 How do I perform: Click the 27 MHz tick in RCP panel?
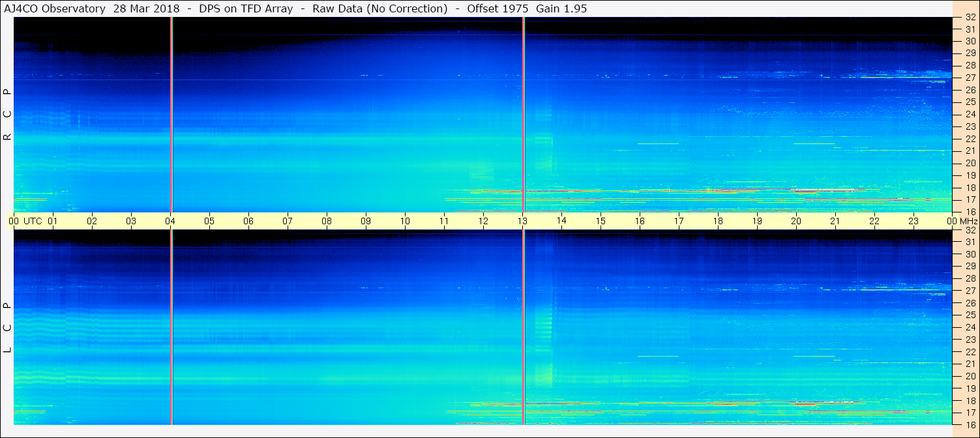970,78
